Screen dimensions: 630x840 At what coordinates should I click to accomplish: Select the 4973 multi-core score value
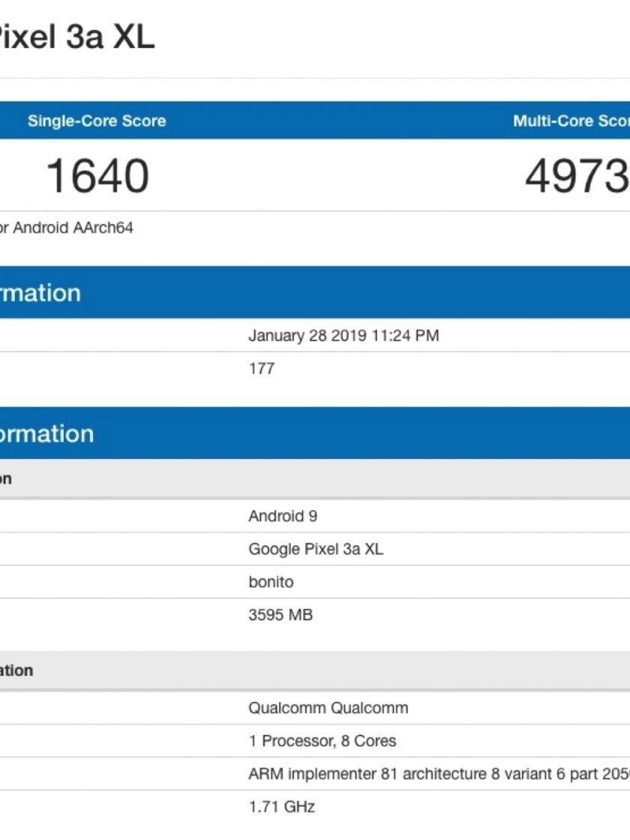click(576, 176)
